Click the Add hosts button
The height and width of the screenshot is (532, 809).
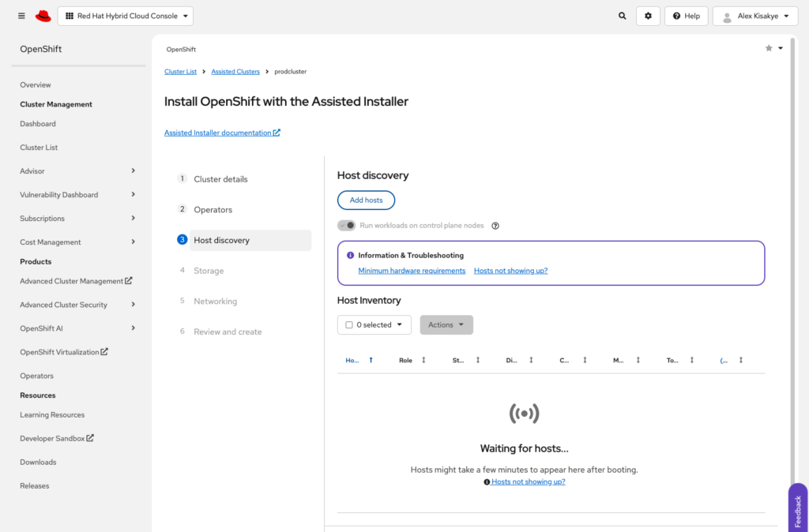click(366, 200)
